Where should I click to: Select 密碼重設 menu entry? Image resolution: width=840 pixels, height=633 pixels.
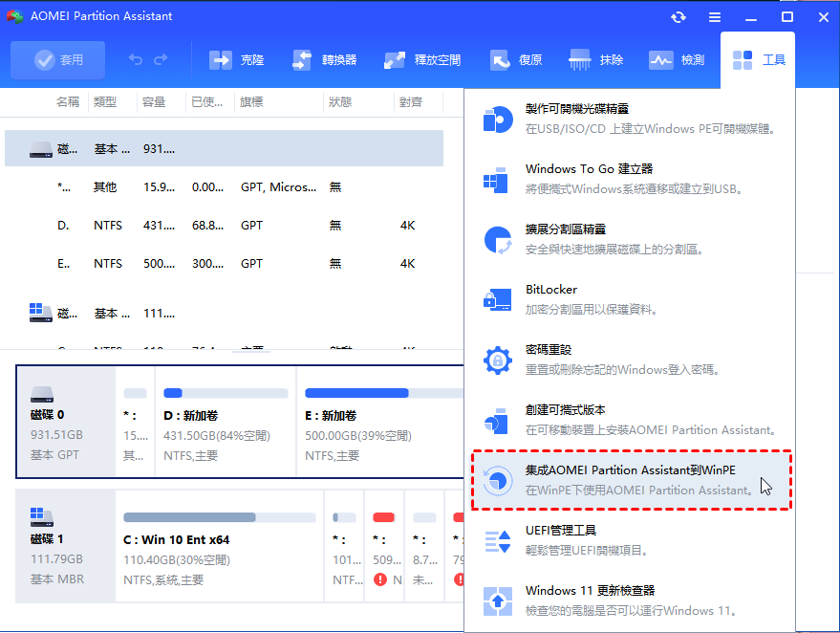coord(630,360)
